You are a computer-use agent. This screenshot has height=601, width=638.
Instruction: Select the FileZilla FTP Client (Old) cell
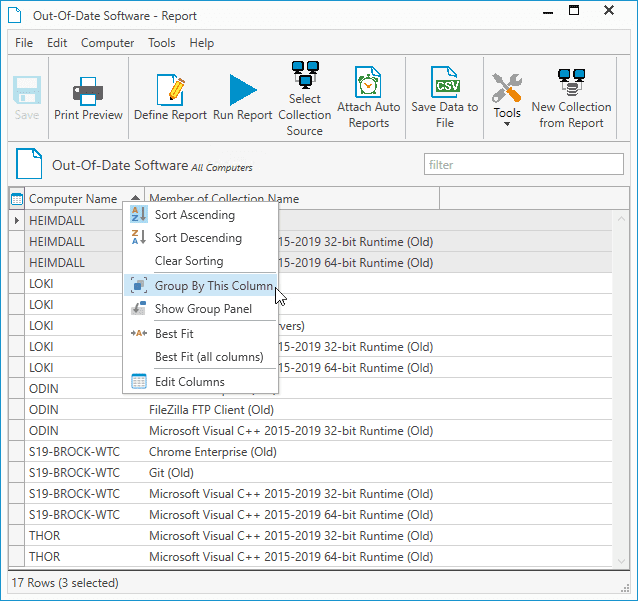click(212, 410)
